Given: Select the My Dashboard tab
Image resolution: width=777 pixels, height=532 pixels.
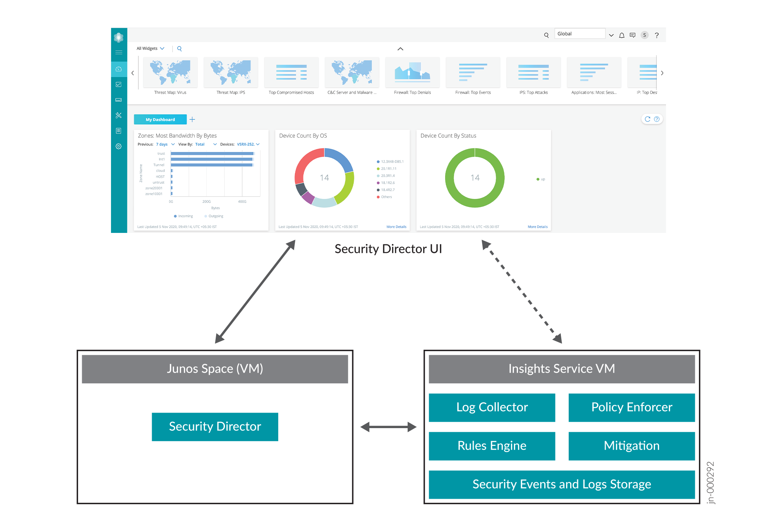Looking at the screenshot, I should (x=160, y=119).
